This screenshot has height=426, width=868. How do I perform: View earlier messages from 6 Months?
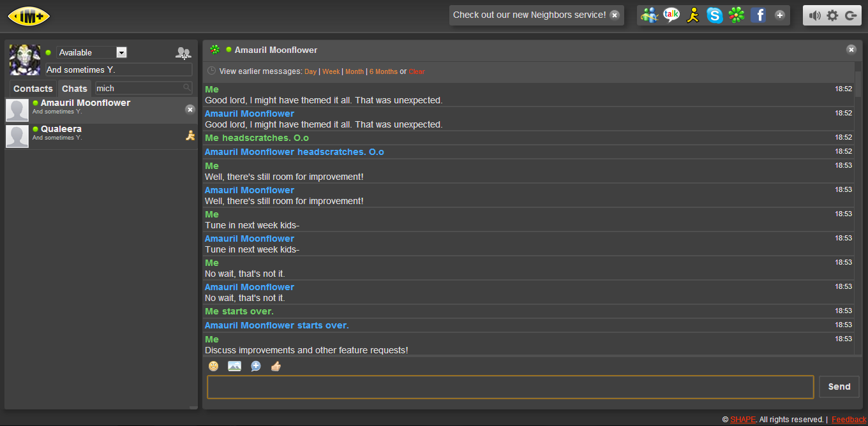point(383,71)
